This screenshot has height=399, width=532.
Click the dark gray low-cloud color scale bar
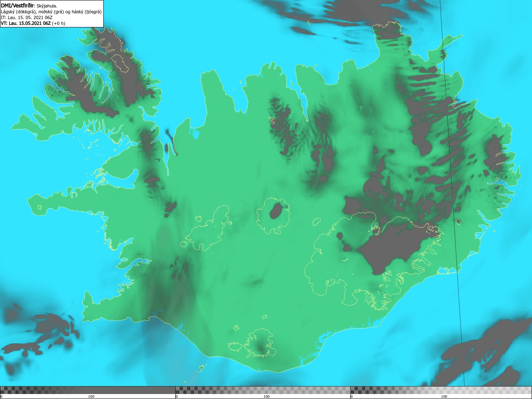[x=88, y=390]
